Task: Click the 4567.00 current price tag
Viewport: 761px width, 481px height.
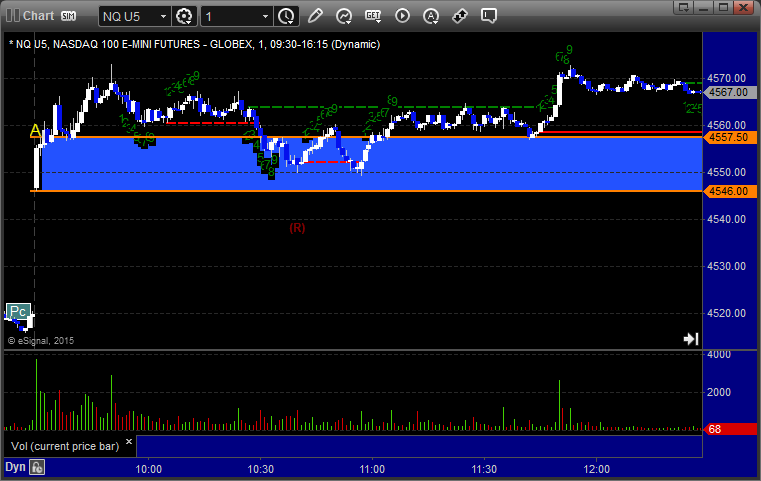Action: (x=729, y=92)
